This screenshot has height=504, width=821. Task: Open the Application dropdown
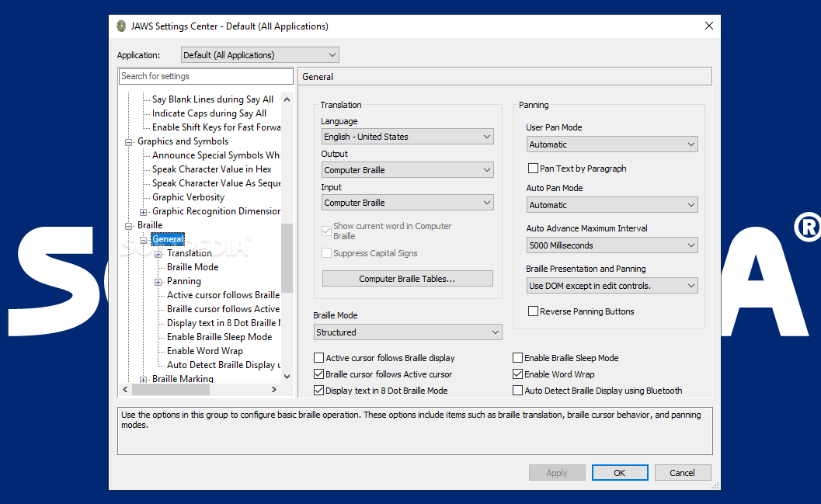click(259, 55)
